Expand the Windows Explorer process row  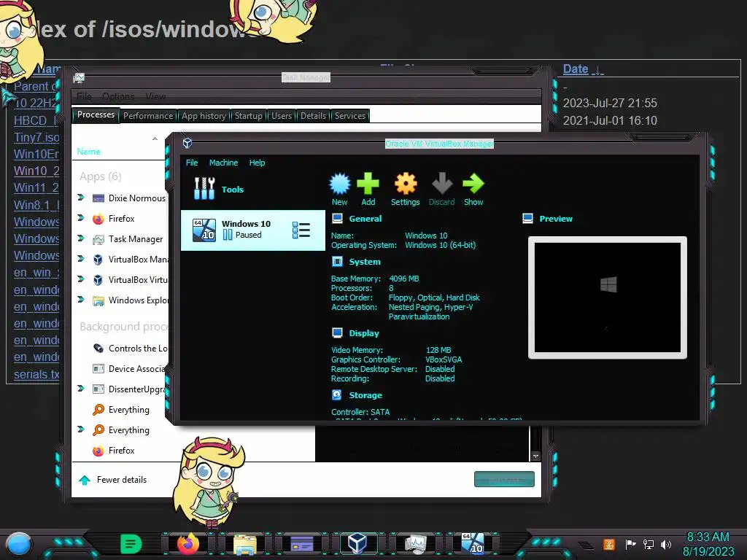[x=80, y=300]
